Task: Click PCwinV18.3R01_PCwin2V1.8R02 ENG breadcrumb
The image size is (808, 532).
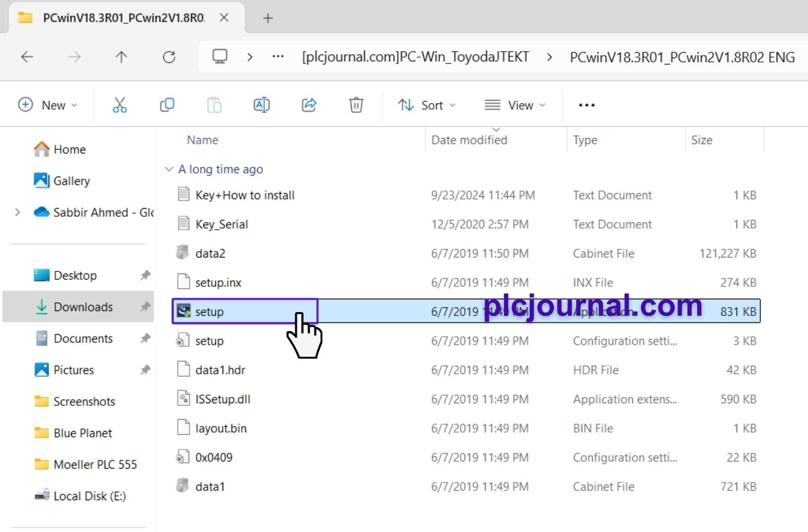Action: [682, 57]
